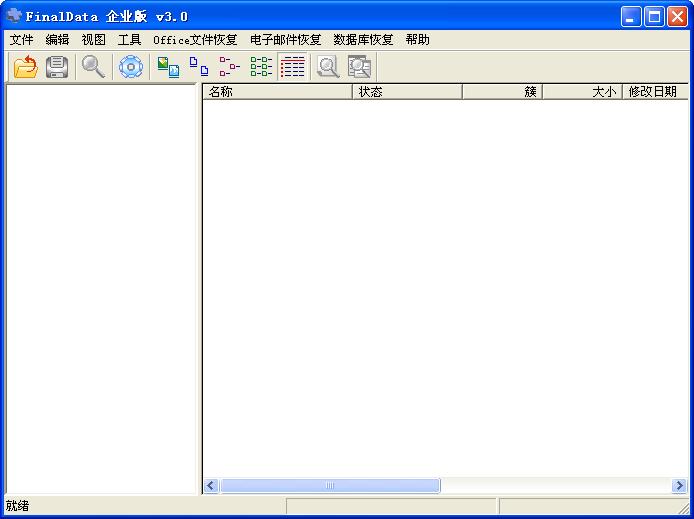Click the FinalData title bar app icon
The image size is (694, 519).
click(x=14, y=16)
